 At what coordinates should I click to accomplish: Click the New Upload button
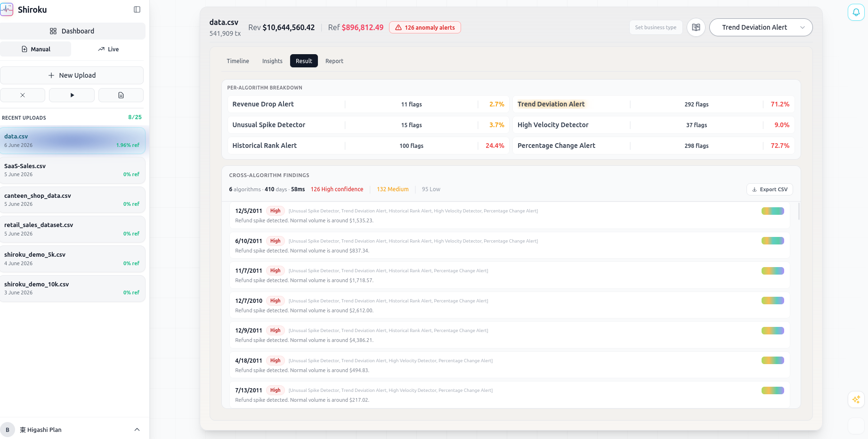(x=72, y=75)
